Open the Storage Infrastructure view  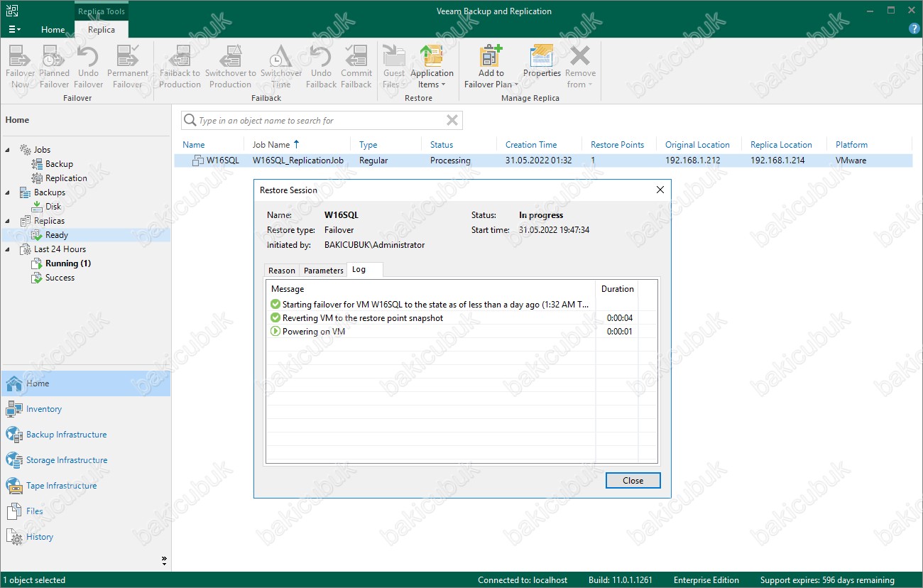click(x=85, y=460)
